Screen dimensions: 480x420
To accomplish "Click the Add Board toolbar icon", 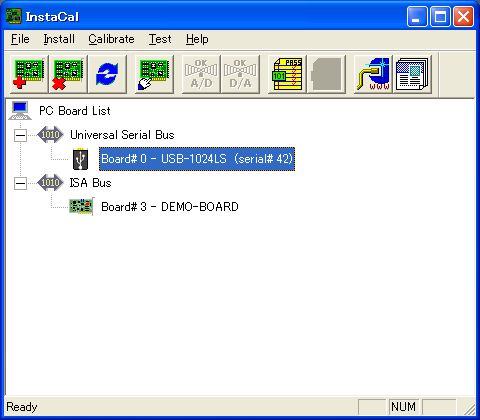I will pos(29,74).
